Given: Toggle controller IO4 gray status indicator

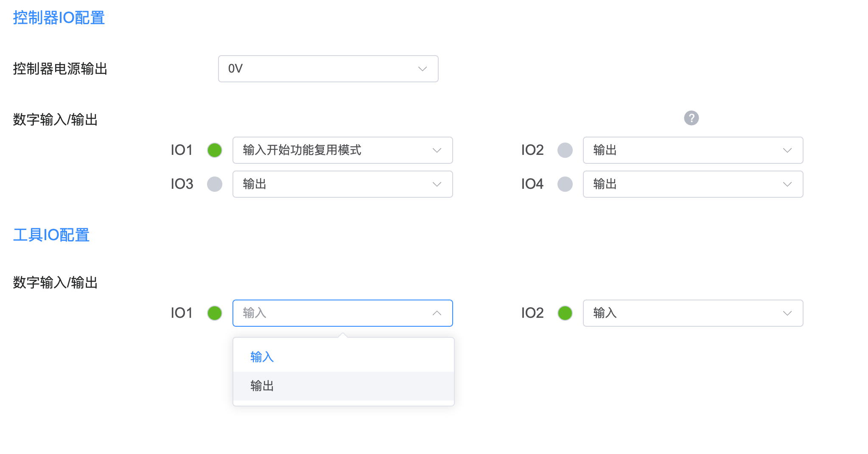Looking at the screenshot, I should click(565, 184).
